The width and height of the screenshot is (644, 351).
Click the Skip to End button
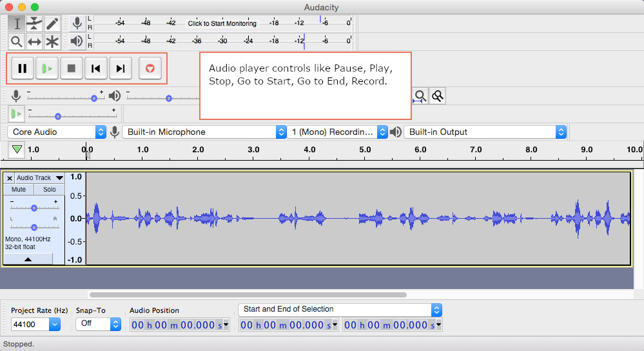point(120,68)
